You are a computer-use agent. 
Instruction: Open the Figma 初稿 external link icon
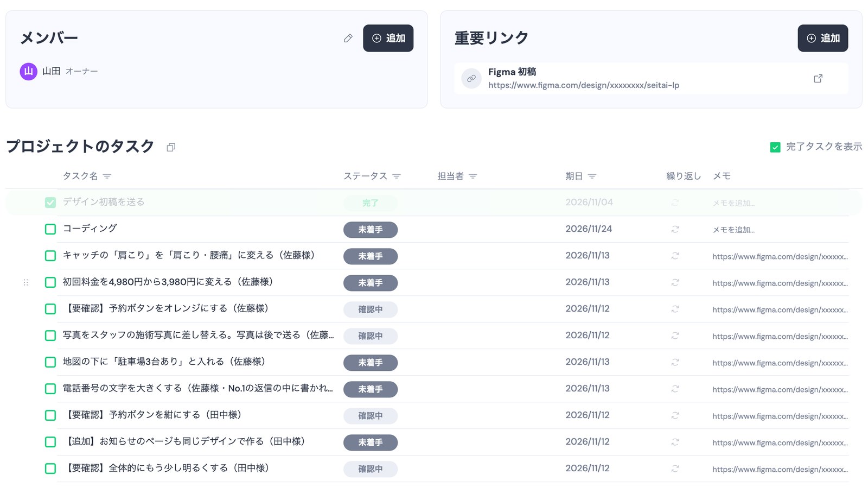818,79
